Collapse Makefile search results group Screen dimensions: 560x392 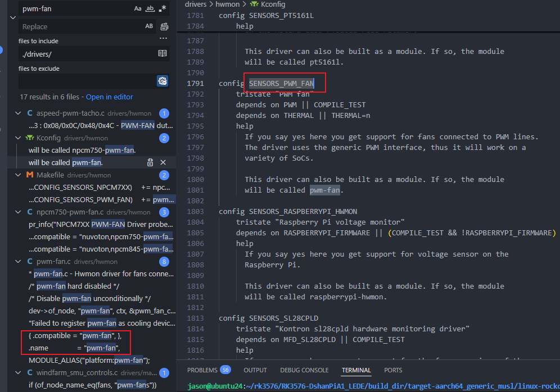19,175
